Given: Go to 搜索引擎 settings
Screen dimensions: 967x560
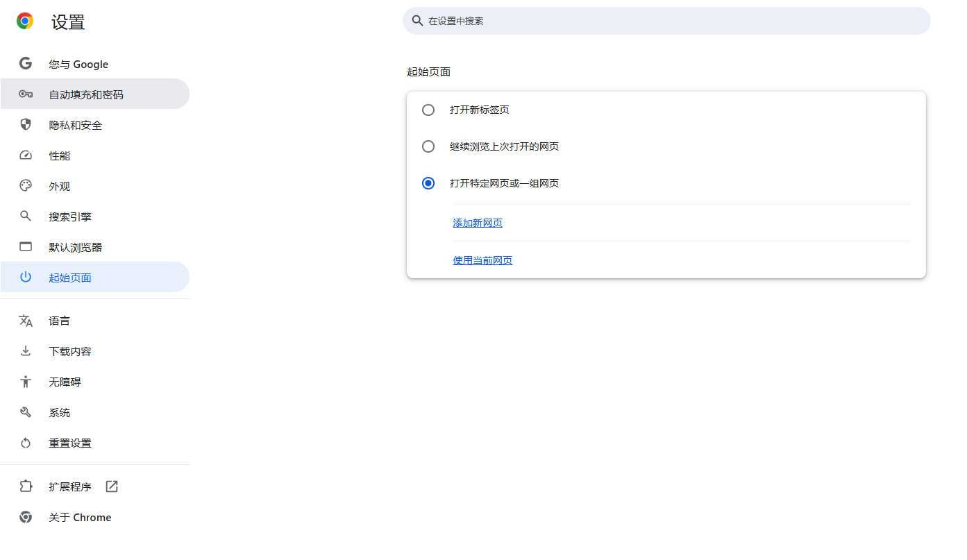Looking at the screenshot, I should click(94, 217).
